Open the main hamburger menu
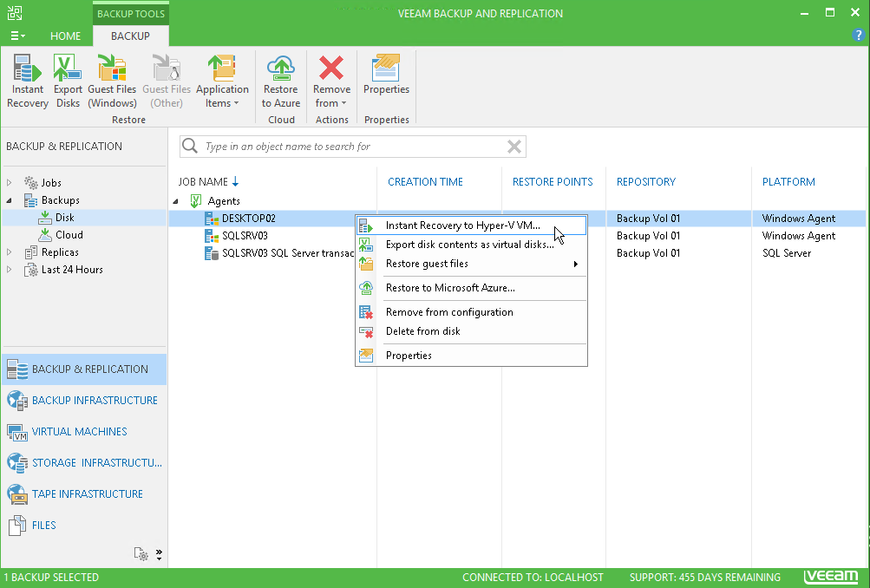870x588 pixels. pos(17,36)
